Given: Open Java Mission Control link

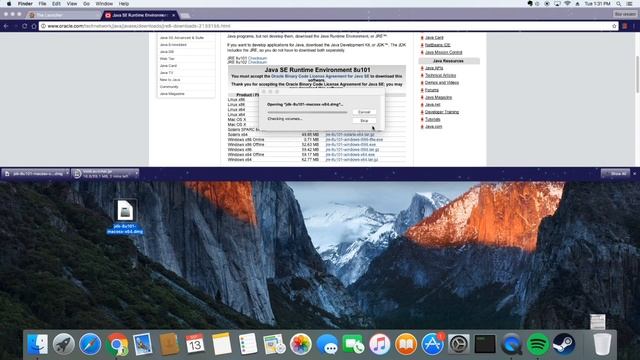Looking at the screenshot, I should point(444,52).
